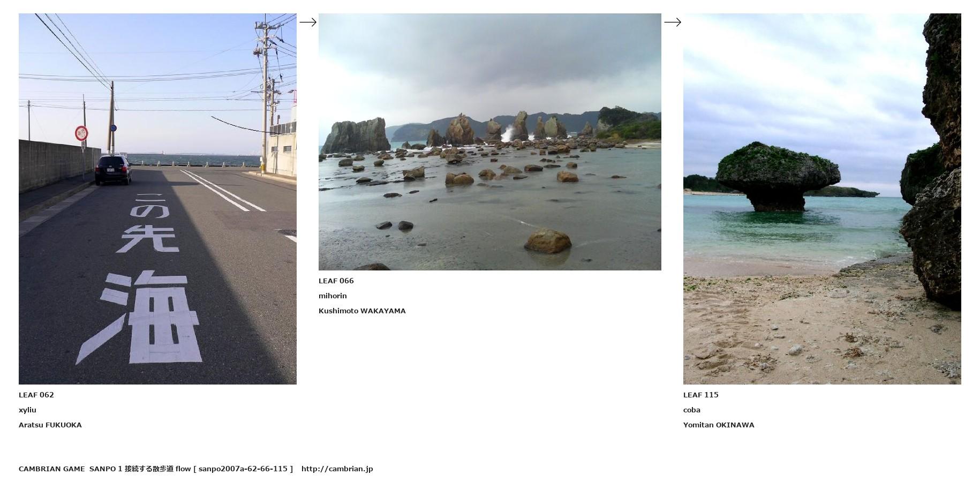Screen dimensions: 980x482
Task: Open the http://cambrian.jp link
Action: coord(337,469)
